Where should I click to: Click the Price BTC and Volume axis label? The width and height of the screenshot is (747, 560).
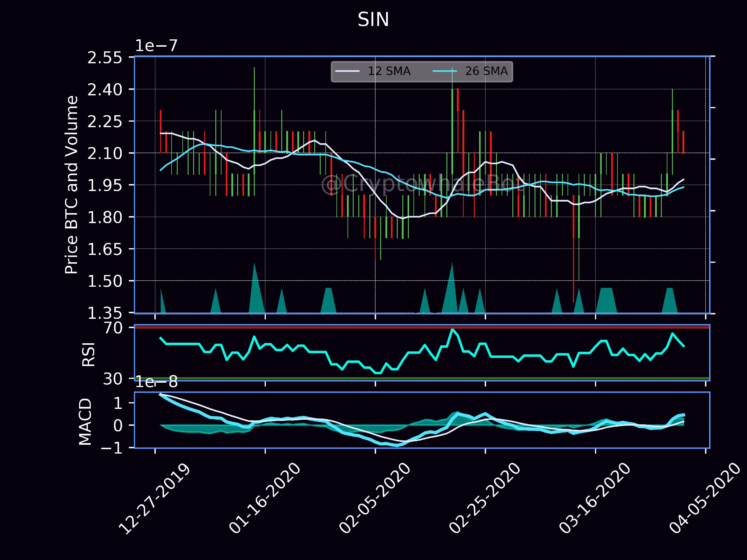tap(71, 185)
